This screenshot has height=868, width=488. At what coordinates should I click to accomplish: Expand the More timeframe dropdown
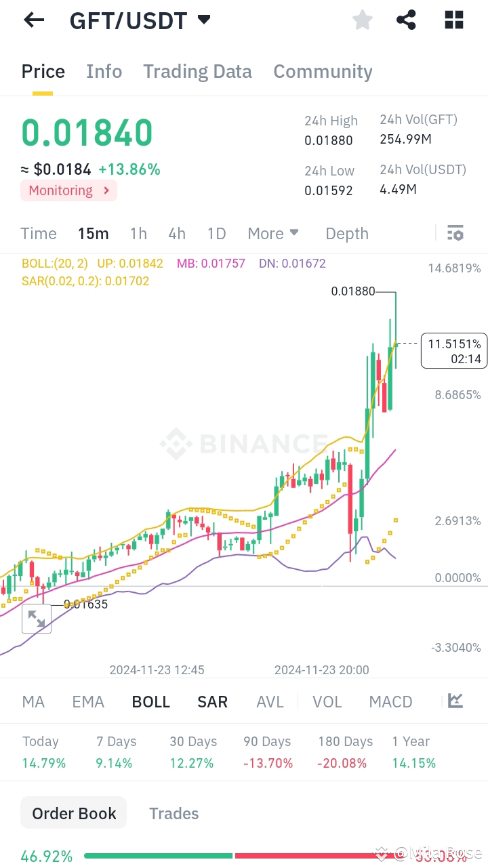pos(273,233)
